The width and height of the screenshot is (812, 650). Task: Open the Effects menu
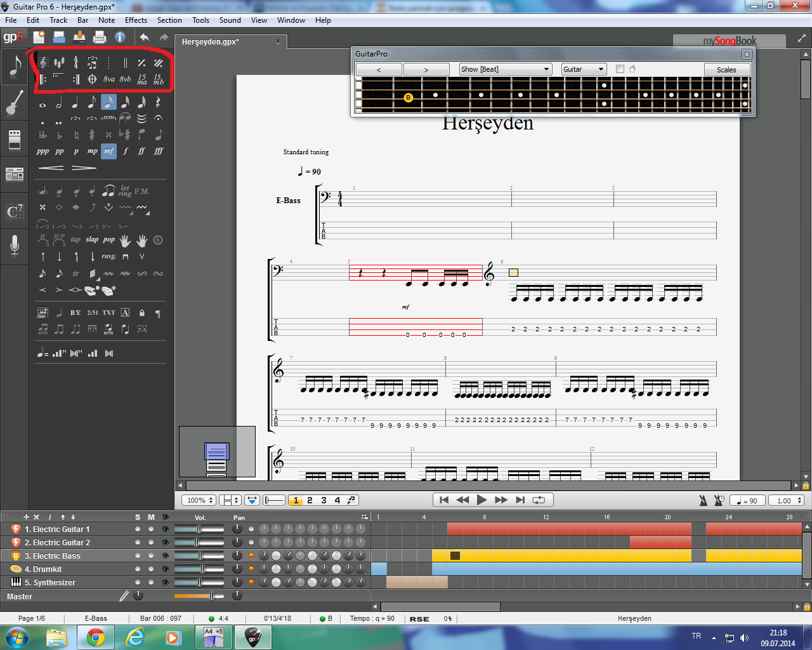[136, 20]
